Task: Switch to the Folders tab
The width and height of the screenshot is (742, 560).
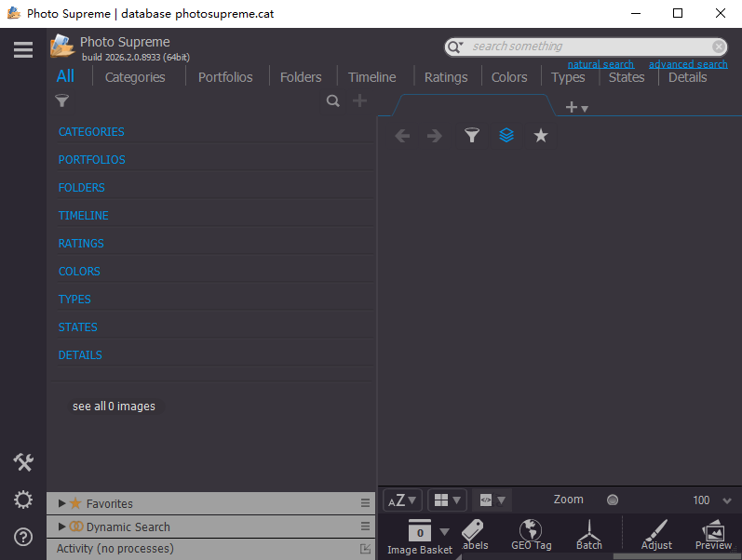Action: pos(301,77)
